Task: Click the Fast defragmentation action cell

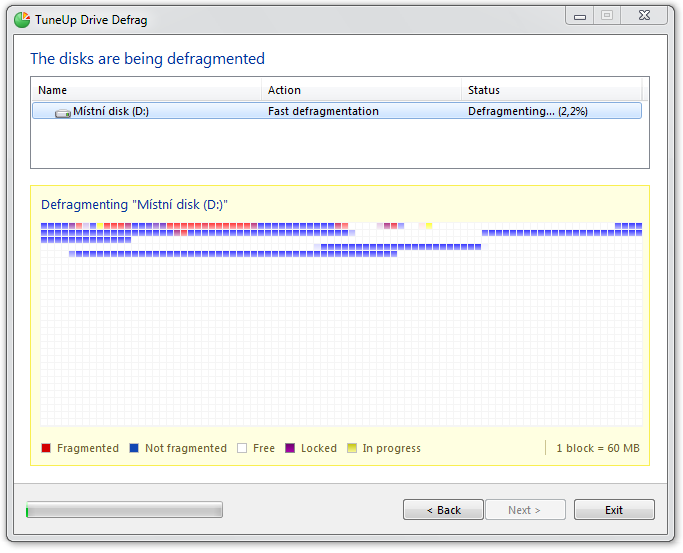Action: [323, 111]
